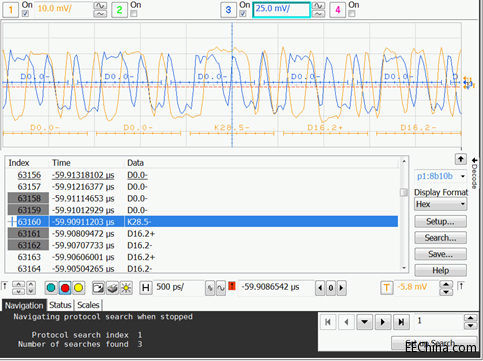Click the 10.0 mV/ channel 1 scale field
The image size is (483, 361).
click(x=63, y=9)
